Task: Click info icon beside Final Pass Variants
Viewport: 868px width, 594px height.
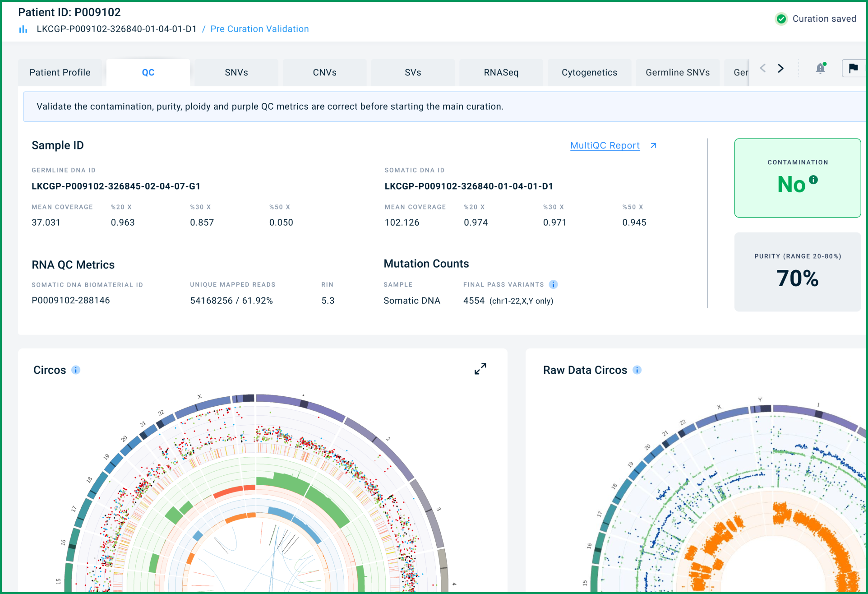Action: pos(553,284)
